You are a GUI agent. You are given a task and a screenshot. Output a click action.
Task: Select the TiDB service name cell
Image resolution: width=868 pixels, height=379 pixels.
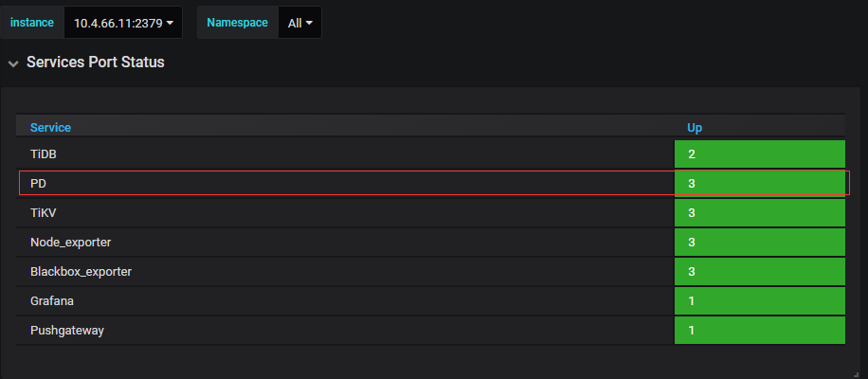click(45, 153)
